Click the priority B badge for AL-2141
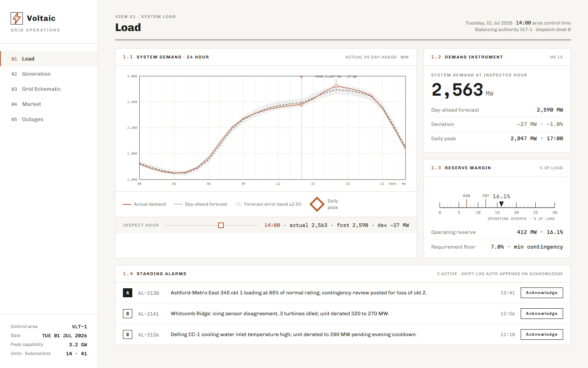Screen dimensions: 588x368 point(127,314)
